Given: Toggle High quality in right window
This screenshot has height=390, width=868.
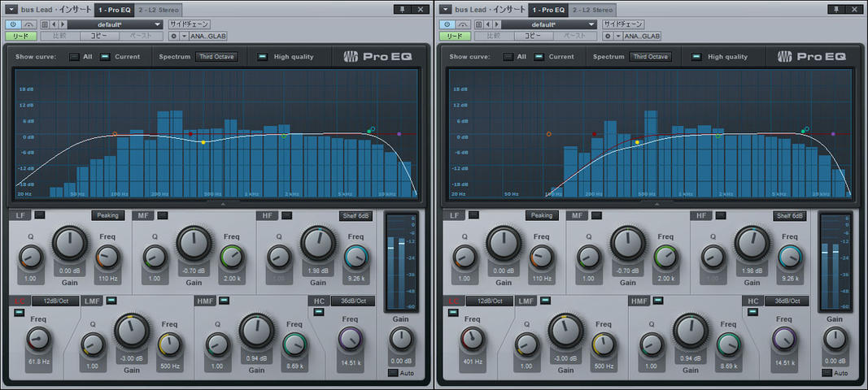Looking at the screenshot, I should click(696, 56).
